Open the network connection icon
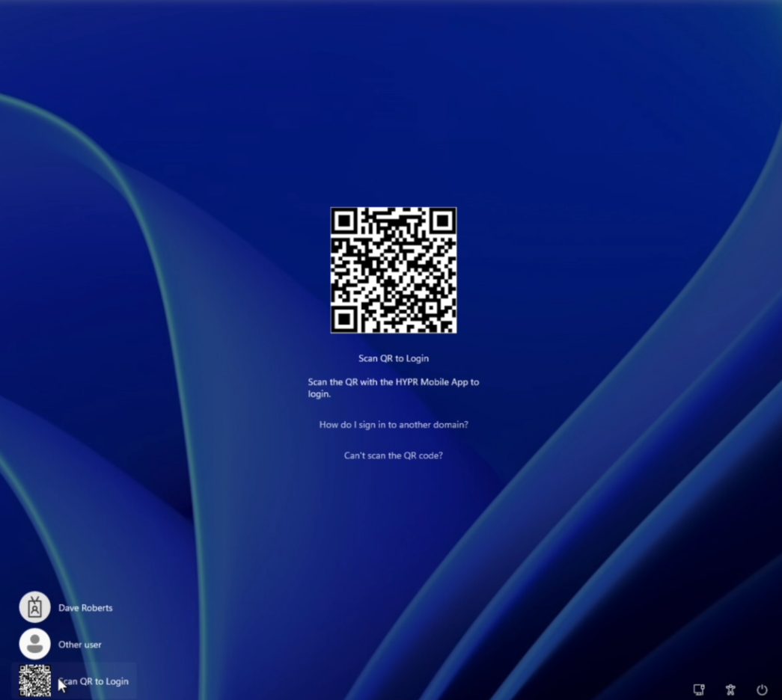 699,690
